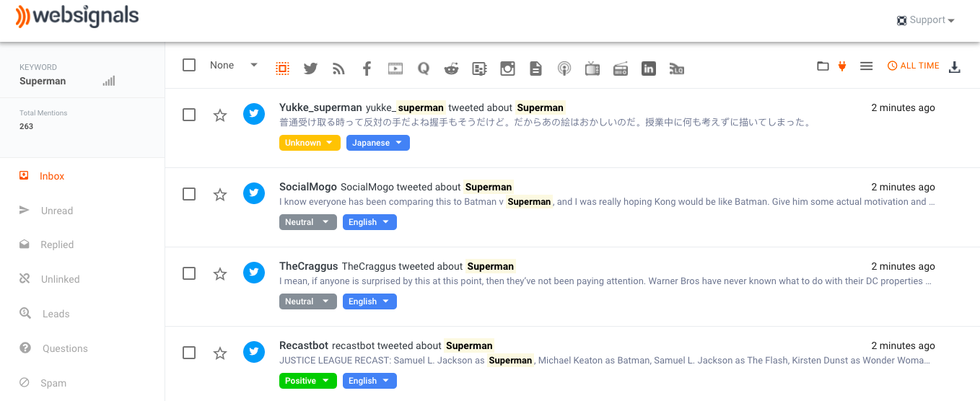980x401 pixels.
Task: Click the signal bars icon next to Superman
Action: 109,81
